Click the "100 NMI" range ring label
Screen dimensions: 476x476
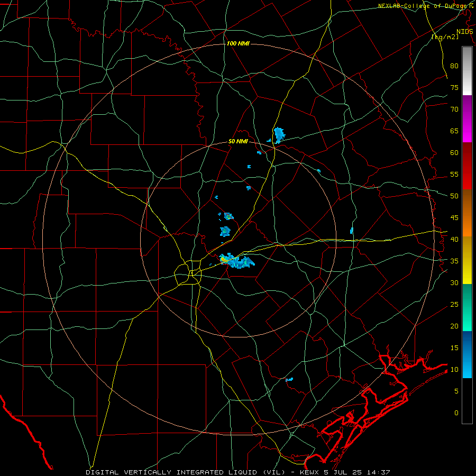[238, 44]
